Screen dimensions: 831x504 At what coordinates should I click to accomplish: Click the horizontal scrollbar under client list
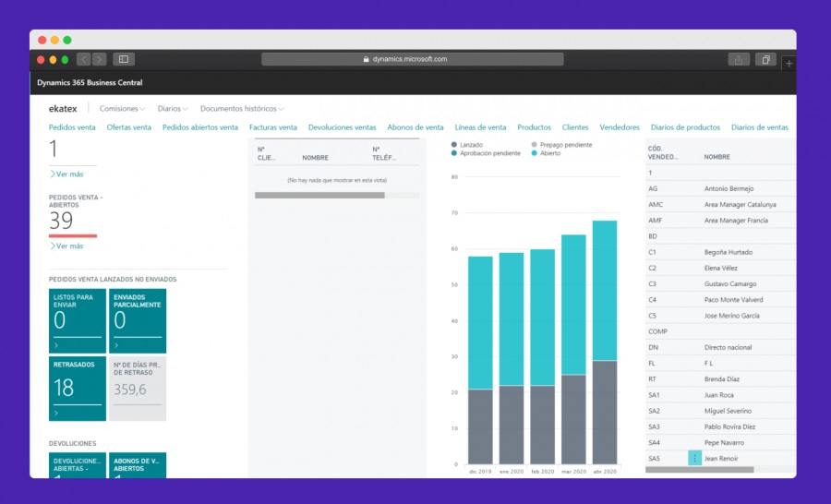click(x=319, y=196)
